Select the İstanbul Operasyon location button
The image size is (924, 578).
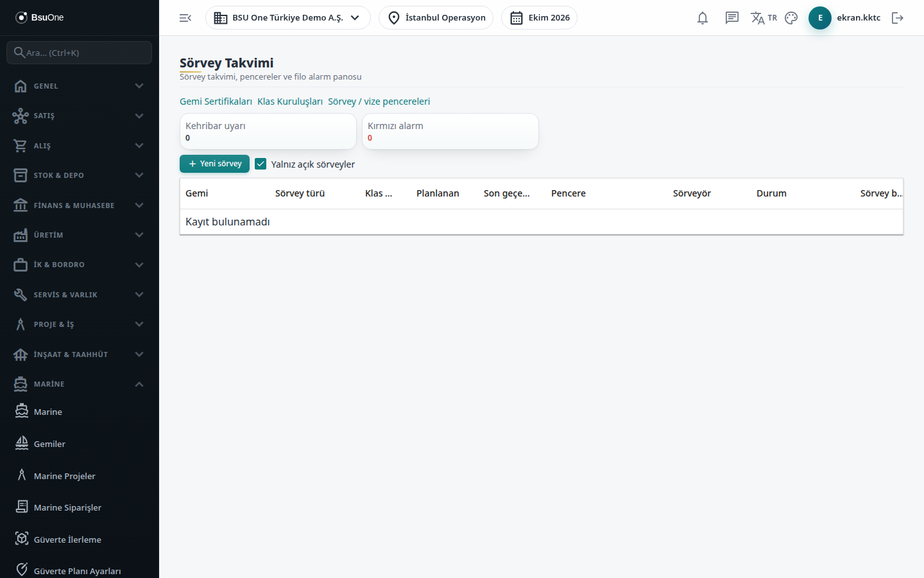point(436,18)
